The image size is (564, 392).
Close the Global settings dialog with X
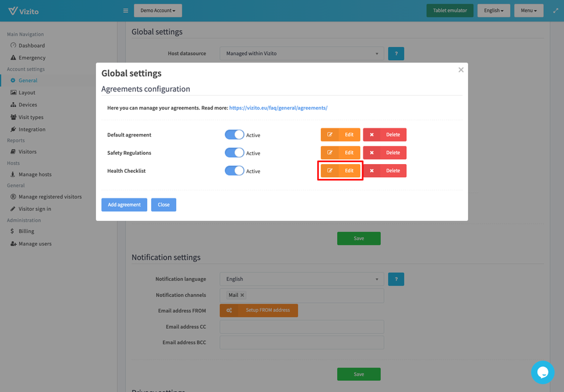[461, 70]
